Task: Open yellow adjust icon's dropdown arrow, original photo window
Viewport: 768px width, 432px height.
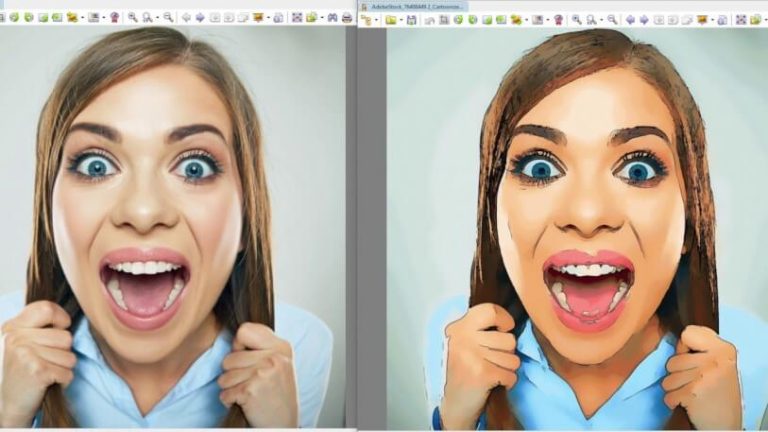Action: (x=83, y=18)
